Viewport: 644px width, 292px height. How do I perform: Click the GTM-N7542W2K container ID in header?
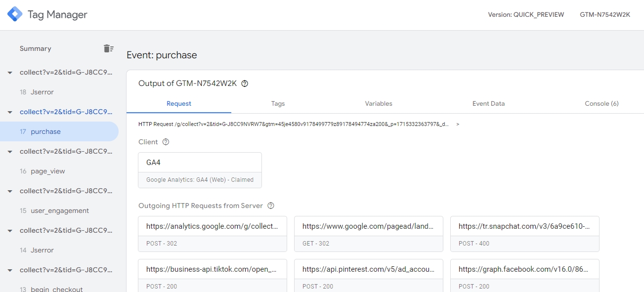pos(605,14)
